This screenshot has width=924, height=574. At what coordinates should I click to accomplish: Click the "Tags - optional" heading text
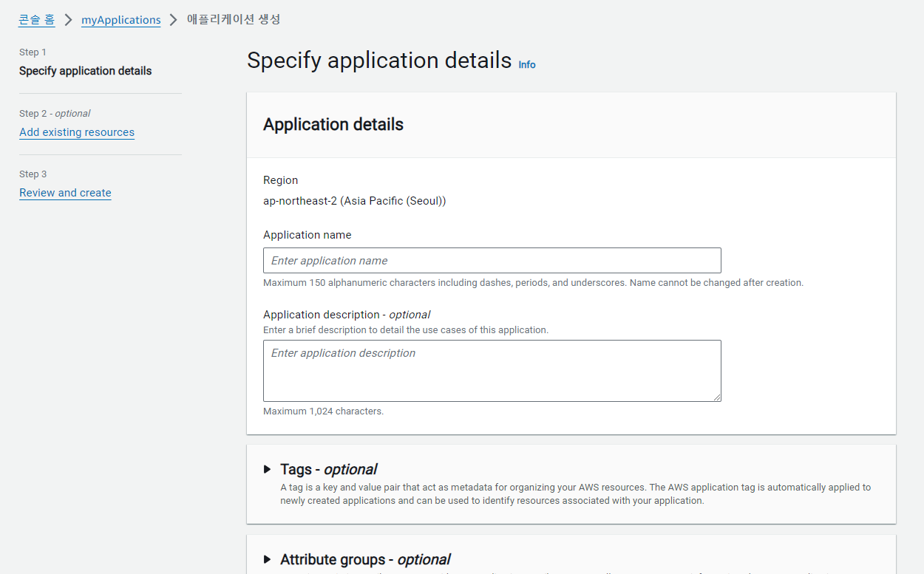pos(328,469)
